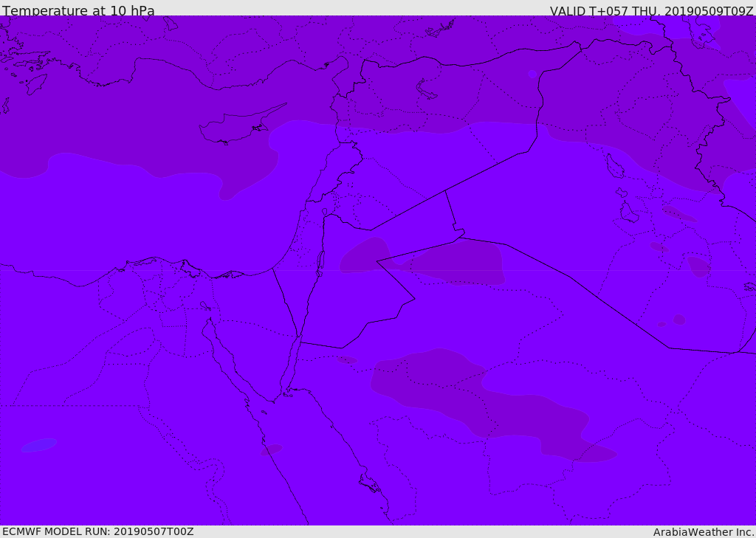
Task: Click the 'ArabiaWeather Inc.' credit text
Action: click(704, 532)
